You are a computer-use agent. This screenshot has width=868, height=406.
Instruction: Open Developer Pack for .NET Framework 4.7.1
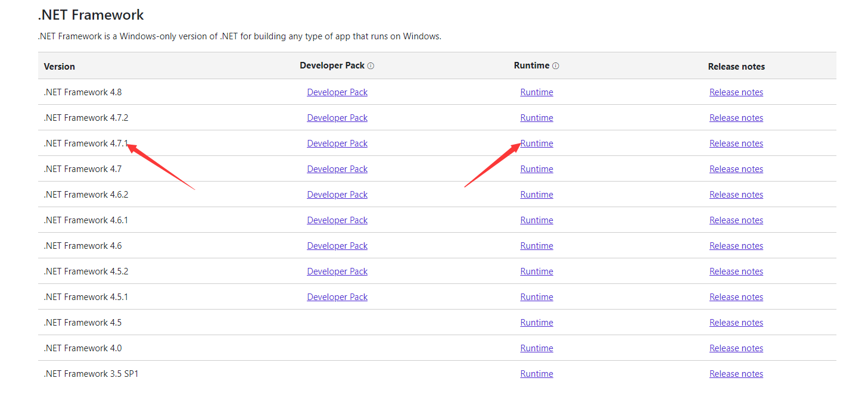coord(337,143)
